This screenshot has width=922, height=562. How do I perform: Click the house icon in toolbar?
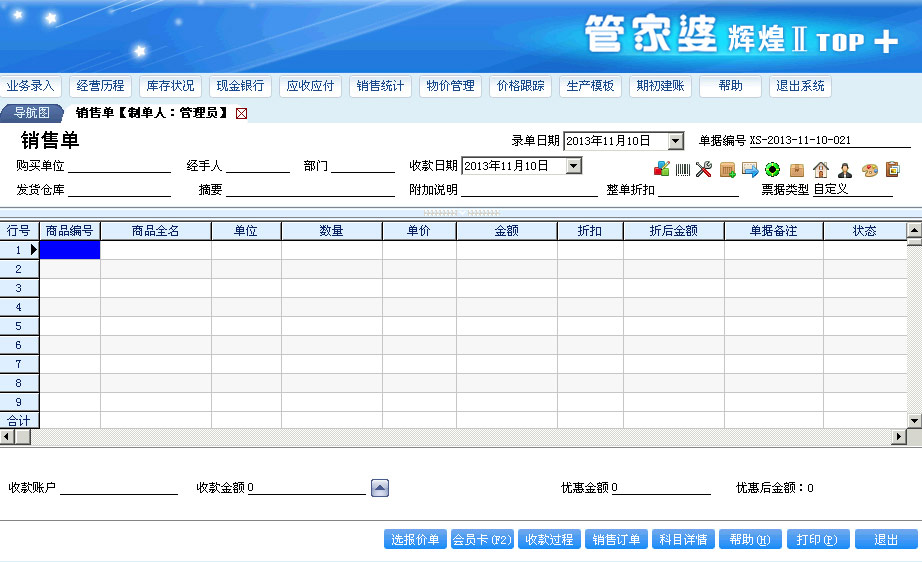[x=821, y=170]
